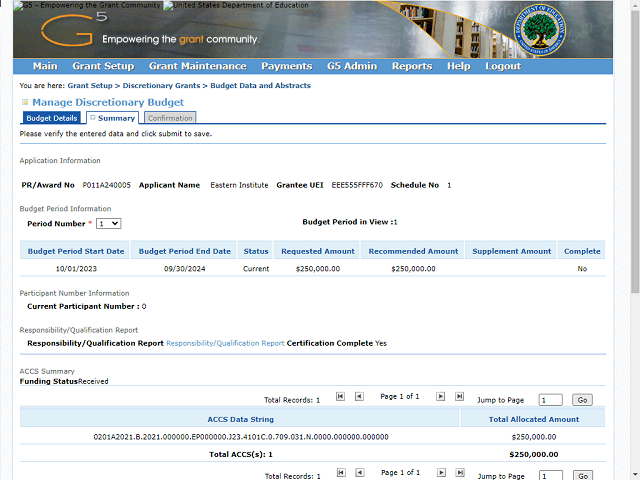Go to first page in upper ACCS pager
Image resolution: width=640 pixels, height=480 pixels.
(340, 396)
